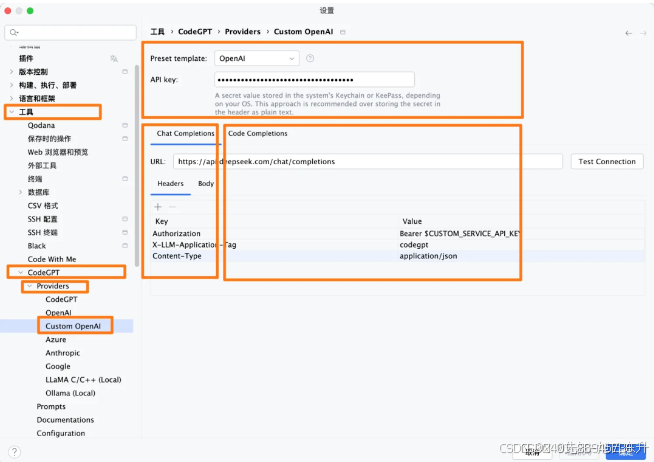Open the Qodana settings page
Image resolution: width=654 pixels, height=462 pixels.
[x=41, y=125]
